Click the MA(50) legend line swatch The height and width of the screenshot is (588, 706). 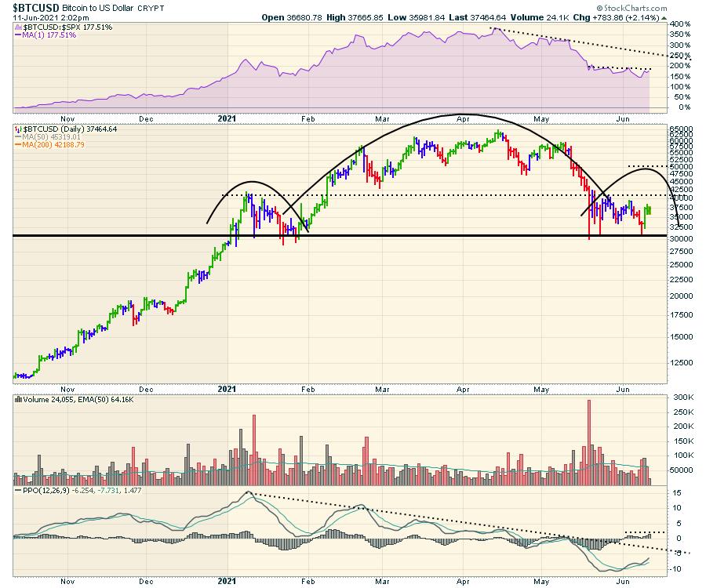[20, 136]
